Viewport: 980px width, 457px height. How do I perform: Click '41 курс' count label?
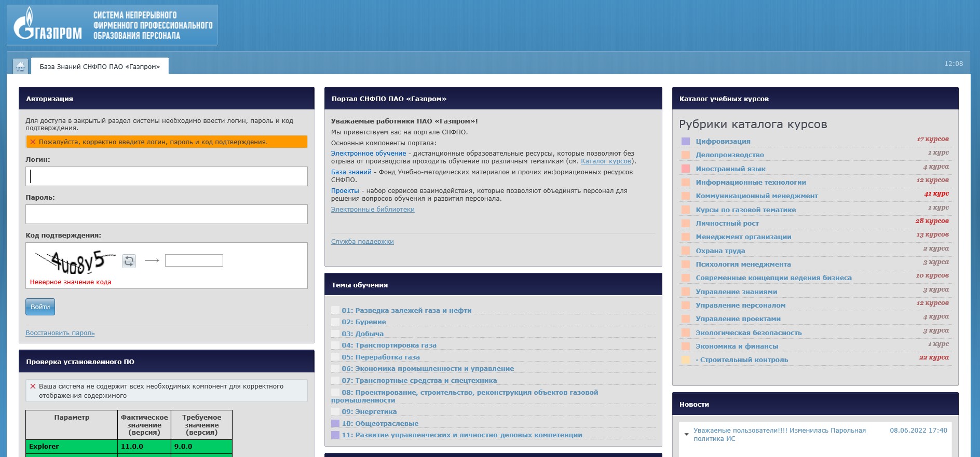936,193
